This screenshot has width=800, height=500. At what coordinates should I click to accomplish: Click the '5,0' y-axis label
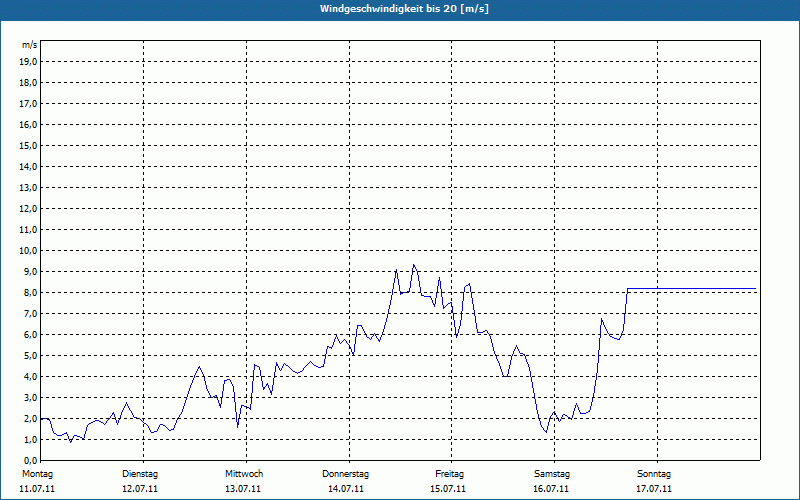click(30, 356)
